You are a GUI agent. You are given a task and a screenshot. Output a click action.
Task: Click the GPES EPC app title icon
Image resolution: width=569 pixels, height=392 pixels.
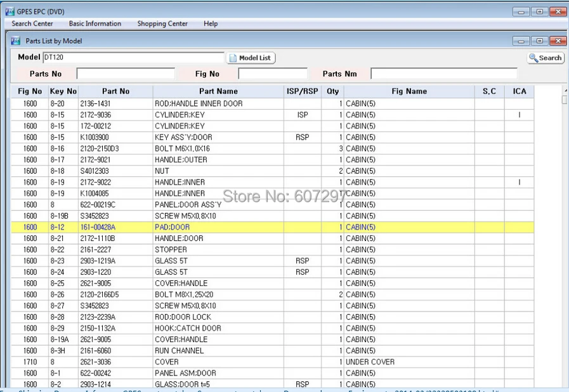[10, 11]
